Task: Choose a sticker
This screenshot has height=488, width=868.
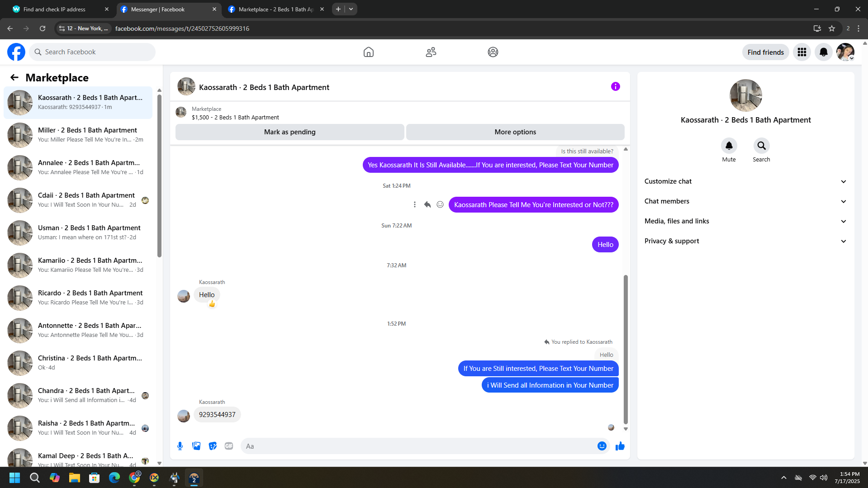Action: (213, 446)
